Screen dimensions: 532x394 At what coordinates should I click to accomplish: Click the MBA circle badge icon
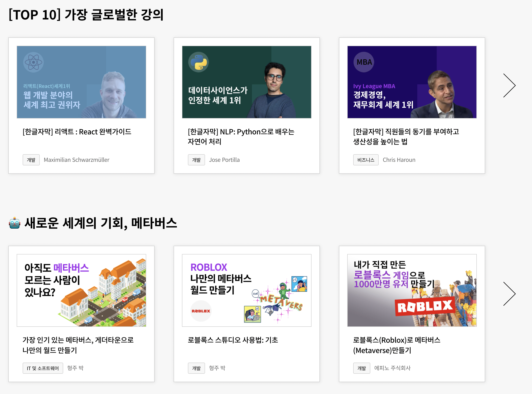pos(364,62)
